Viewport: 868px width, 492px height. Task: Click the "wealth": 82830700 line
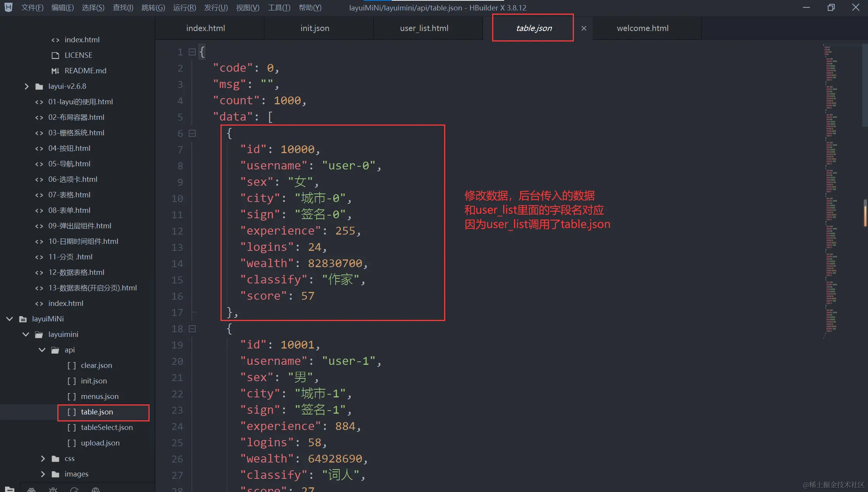(x=304, y=264)
